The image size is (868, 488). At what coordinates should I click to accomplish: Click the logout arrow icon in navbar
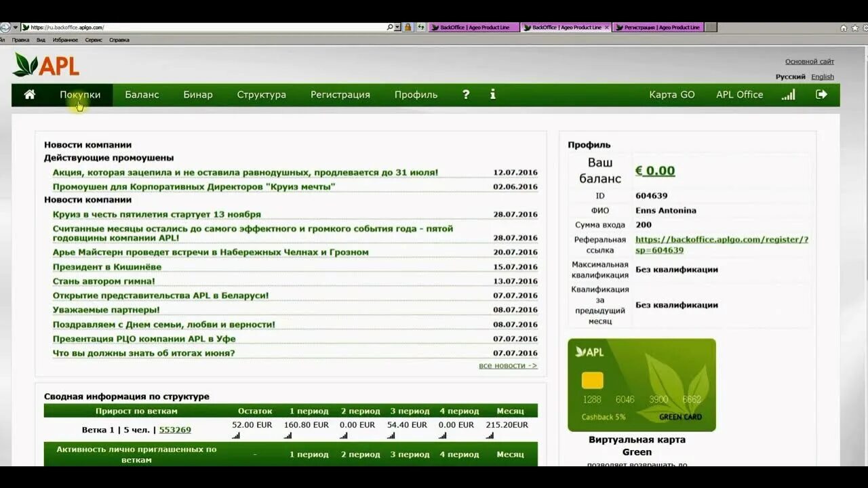click(x=821, y=94)
